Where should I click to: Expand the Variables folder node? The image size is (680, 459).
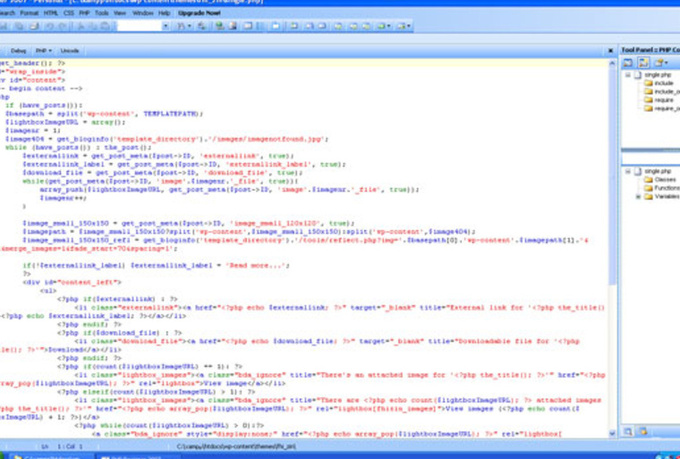pyautogui.click(x=638, y=197)
